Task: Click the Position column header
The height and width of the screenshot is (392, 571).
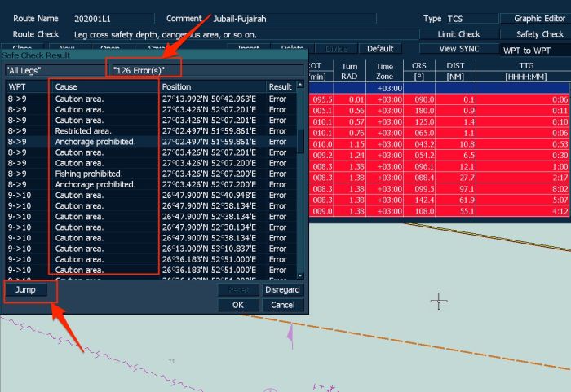Action: pos(212,86)
